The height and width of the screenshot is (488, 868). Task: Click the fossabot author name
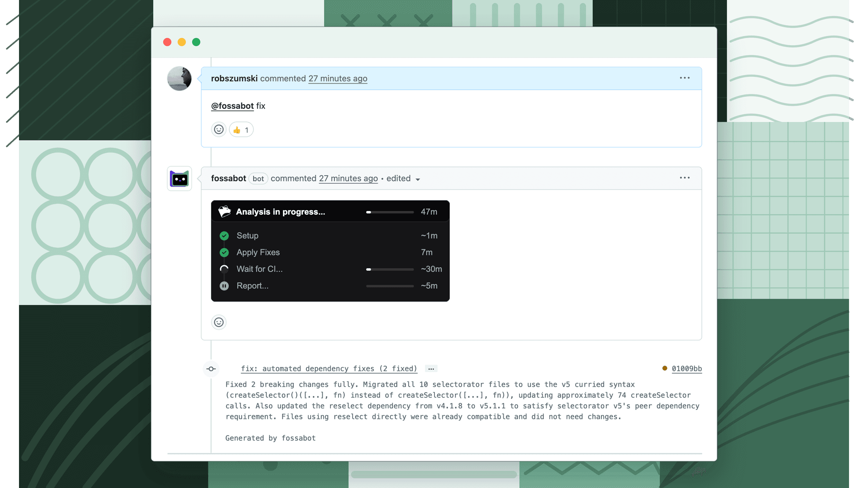click(x=228, y=178)
